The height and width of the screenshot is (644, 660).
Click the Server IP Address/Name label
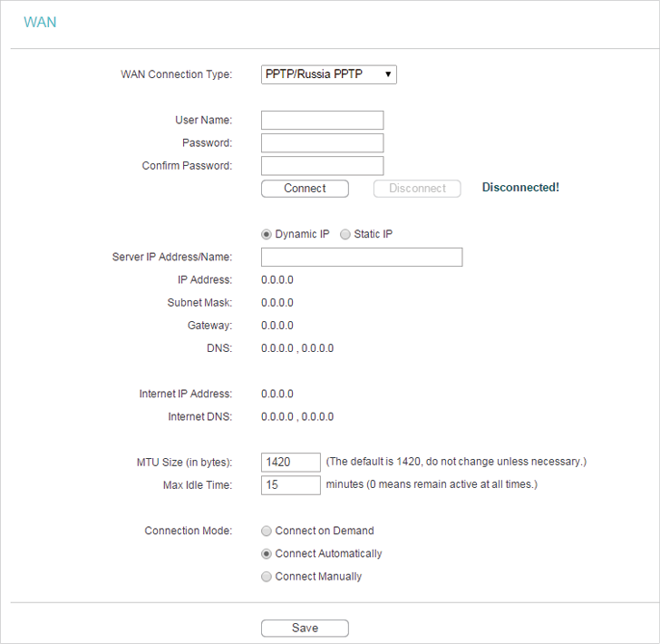pos(172,257)
